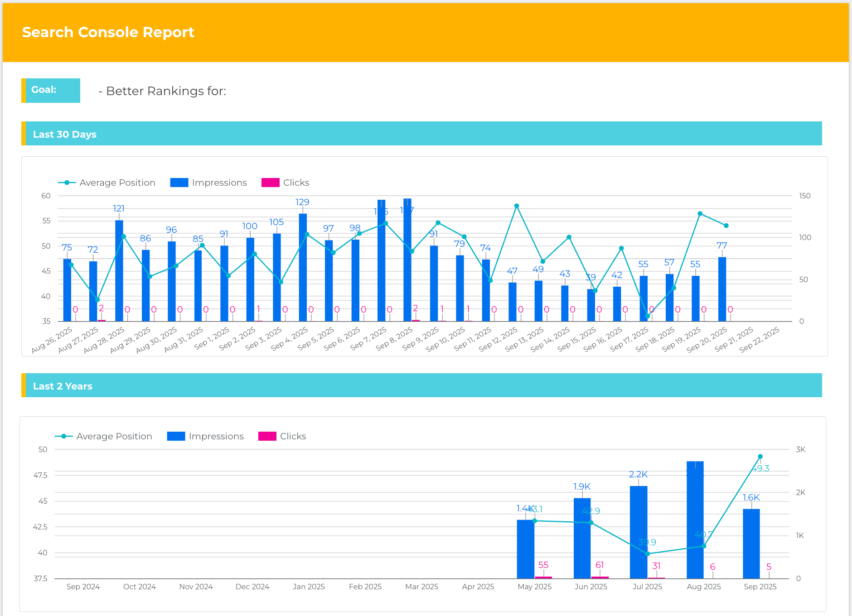Image resolution: width=852 pixels, height=616 pixels.
Task: Click blue Impressions swatch in Last 30 Days legend
Action: (179, 183)
